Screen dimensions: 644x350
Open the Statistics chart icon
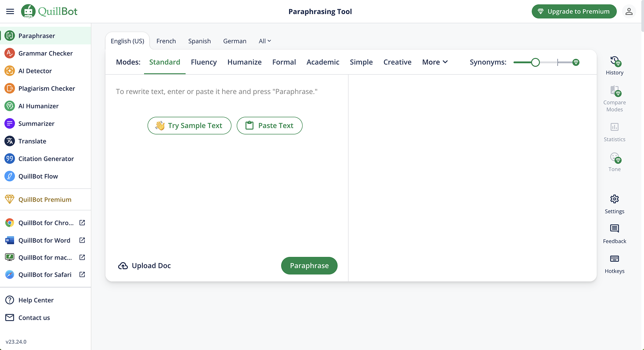point(615,127)
